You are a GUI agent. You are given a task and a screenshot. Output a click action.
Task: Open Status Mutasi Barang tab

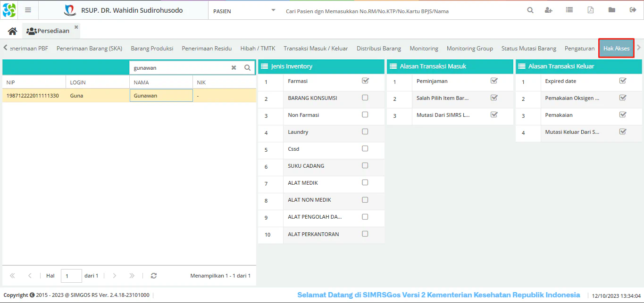pos(529,49)
